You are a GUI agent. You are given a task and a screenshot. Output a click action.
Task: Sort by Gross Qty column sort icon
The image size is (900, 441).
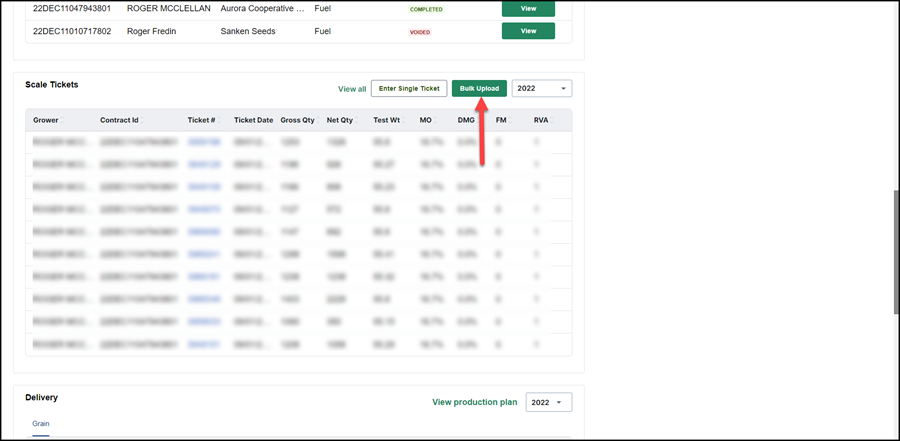point(318,121)
